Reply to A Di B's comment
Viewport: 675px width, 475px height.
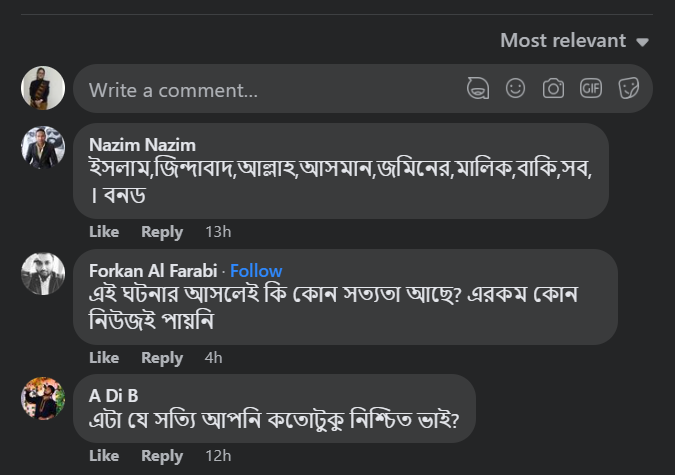pos(162,456)
